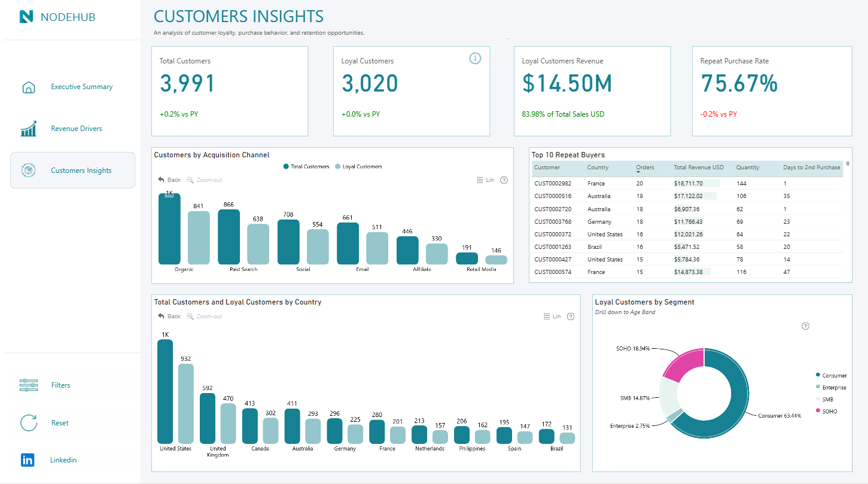Click customer CUST0002720 cell
This screenshot has height=484, width=868.
(x=553, y=209)
